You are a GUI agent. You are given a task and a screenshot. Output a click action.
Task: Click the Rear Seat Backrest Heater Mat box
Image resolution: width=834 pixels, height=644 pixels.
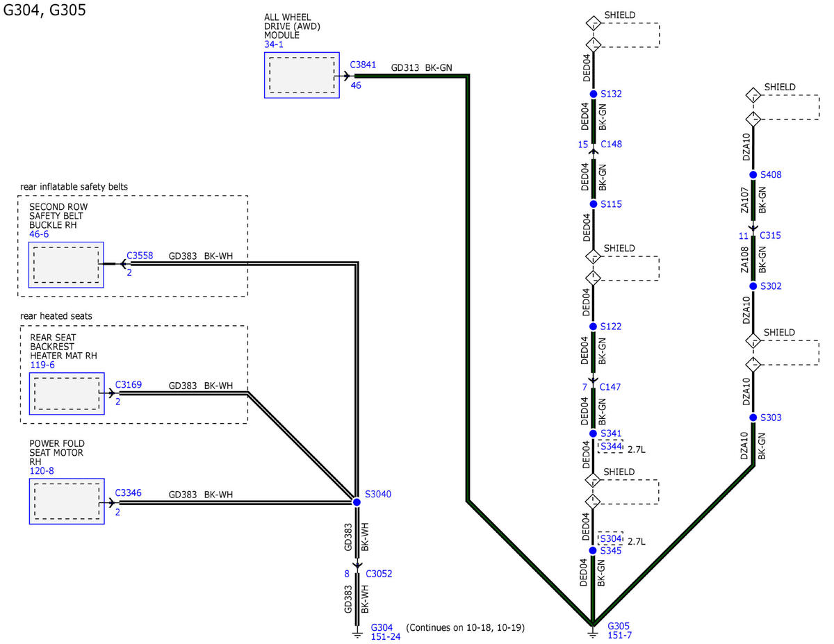click(x=67, y=394)
